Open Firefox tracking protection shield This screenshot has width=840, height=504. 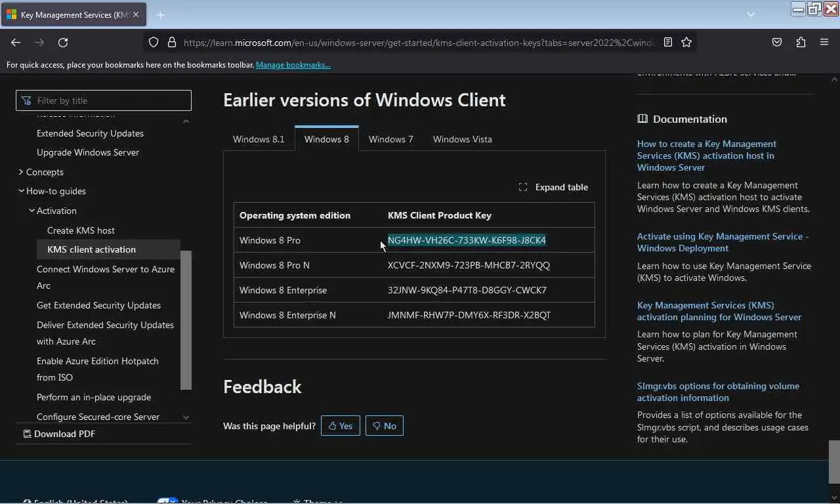click(x=154, y=42)
